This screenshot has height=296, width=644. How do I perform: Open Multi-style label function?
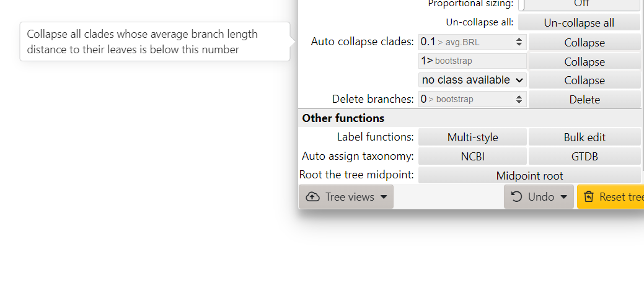point(472,137)
